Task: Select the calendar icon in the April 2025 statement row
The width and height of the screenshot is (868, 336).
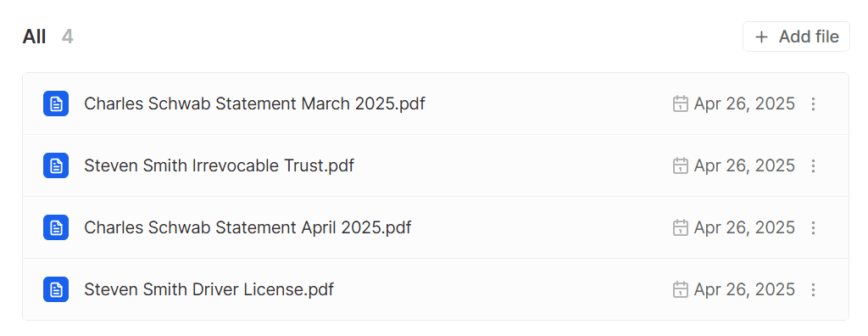Action: [x=681, y=227]
